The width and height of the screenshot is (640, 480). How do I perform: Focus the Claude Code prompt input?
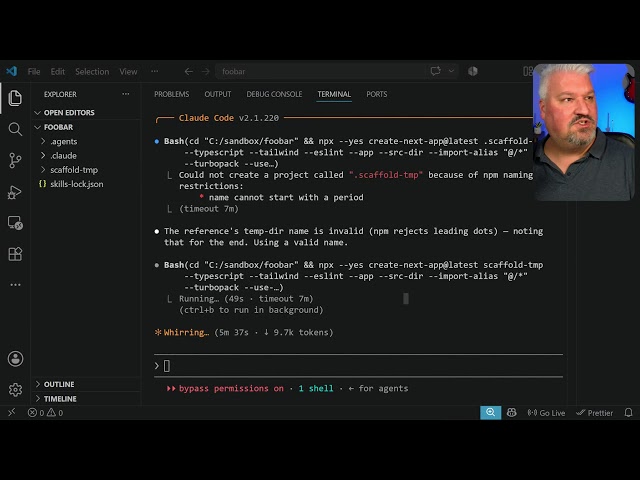(x=358, y=366)
